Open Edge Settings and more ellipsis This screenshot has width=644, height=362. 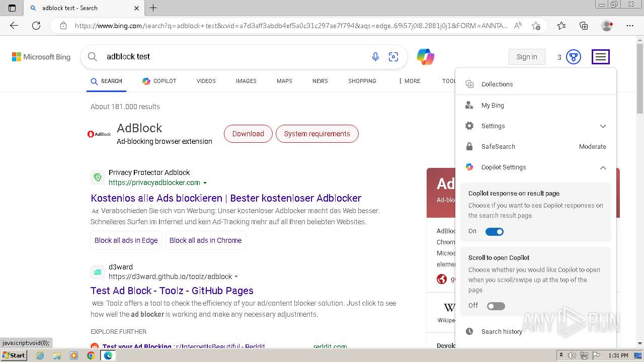pos(630,26)
